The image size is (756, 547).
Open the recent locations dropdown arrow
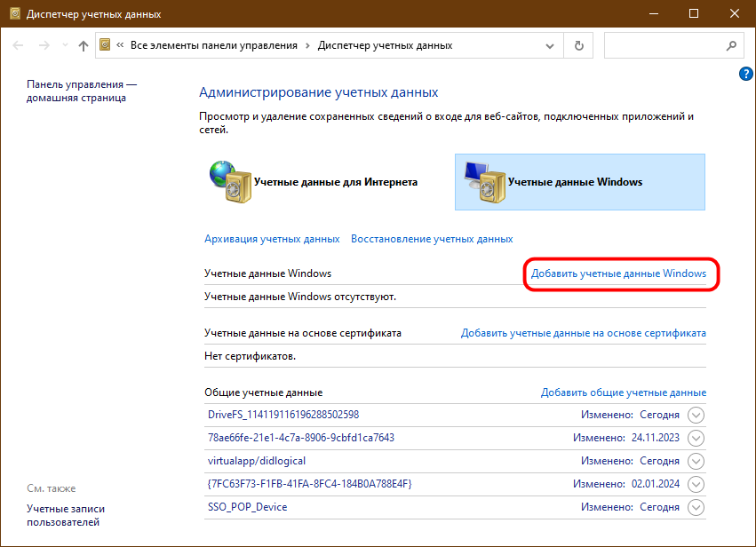[x=65, y=45]
